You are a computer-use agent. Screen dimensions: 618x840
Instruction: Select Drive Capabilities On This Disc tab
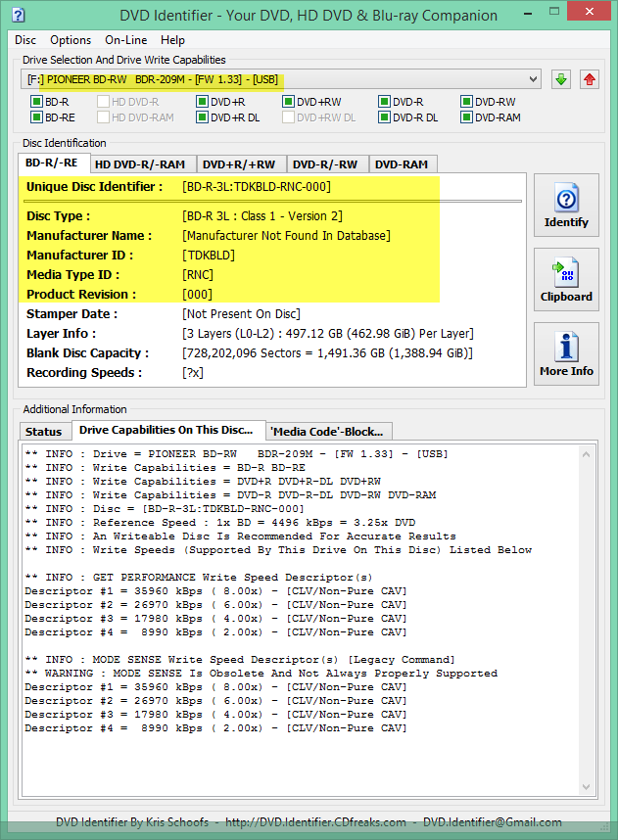(x=166, y=430)
